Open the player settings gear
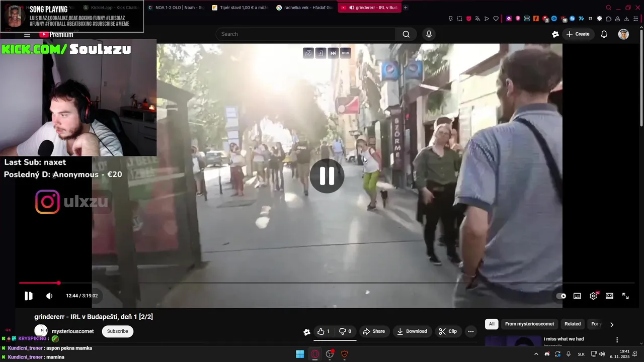The image size is (644, 362). click(593, 296)
